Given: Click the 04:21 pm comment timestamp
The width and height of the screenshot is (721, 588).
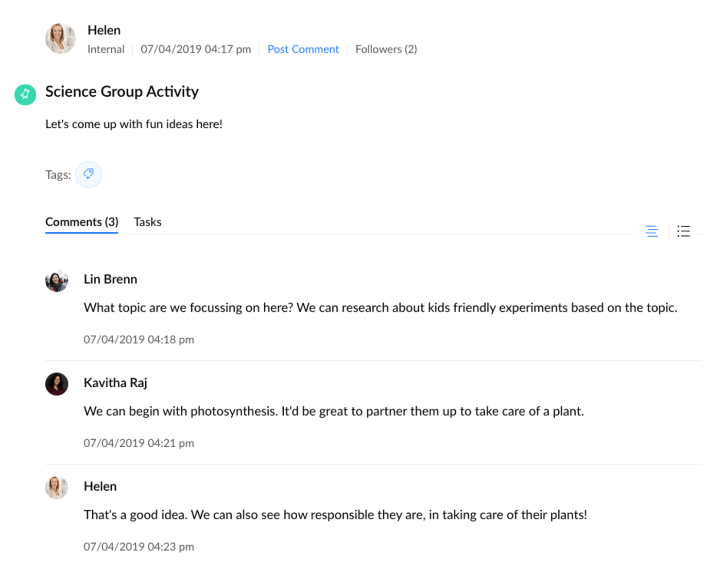Looking at the screenshot, I should [138, 443].
